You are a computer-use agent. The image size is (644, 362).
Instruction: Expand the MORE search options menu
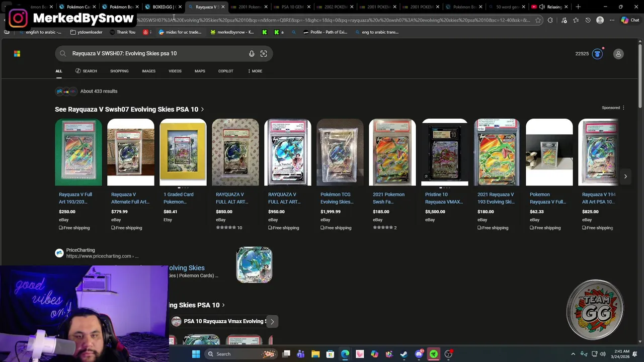(255, 71)
